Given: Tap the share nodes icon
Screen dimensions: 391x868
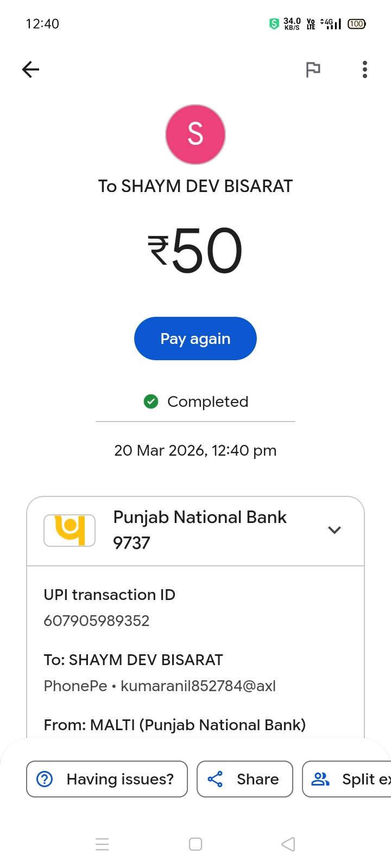Looking at the screenshot, I should [215, 779].
